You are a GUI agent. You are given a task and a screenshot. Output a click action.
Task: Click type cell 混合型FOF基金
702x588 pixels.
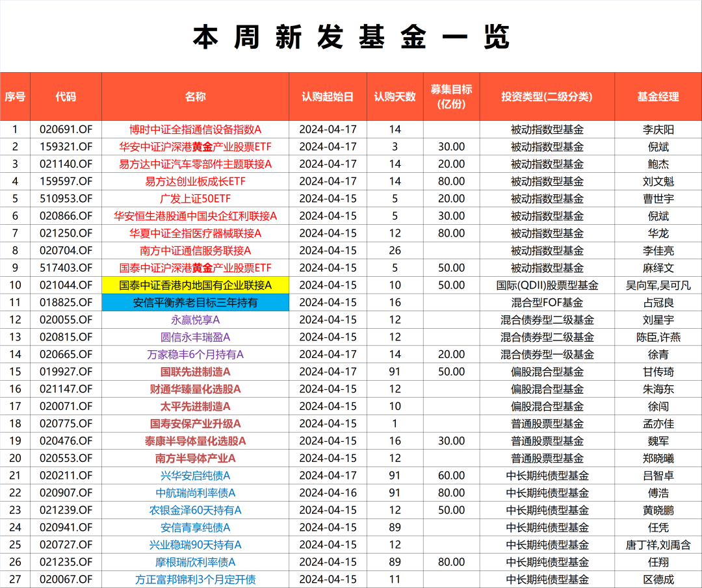click(547, 303)
